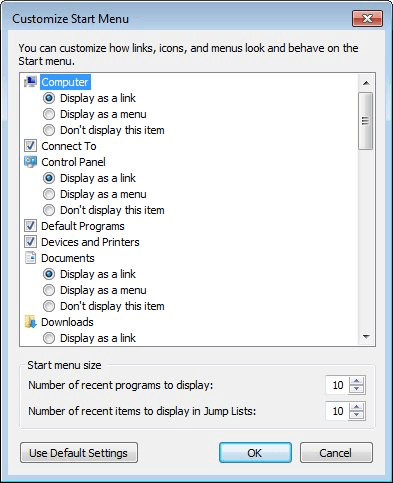This screenshot has height=483, width=393.
Task: Select 'Display as a menu' under Computer
Action: 49,114
